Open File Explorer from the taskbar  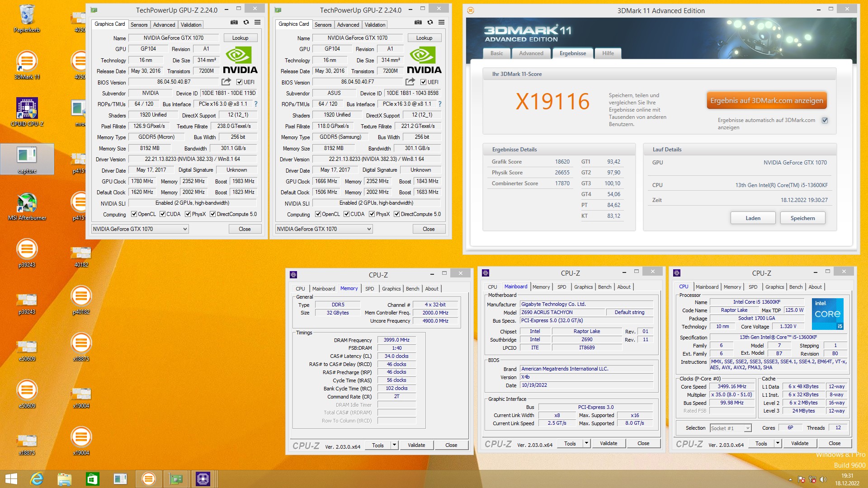coord(64,479)
